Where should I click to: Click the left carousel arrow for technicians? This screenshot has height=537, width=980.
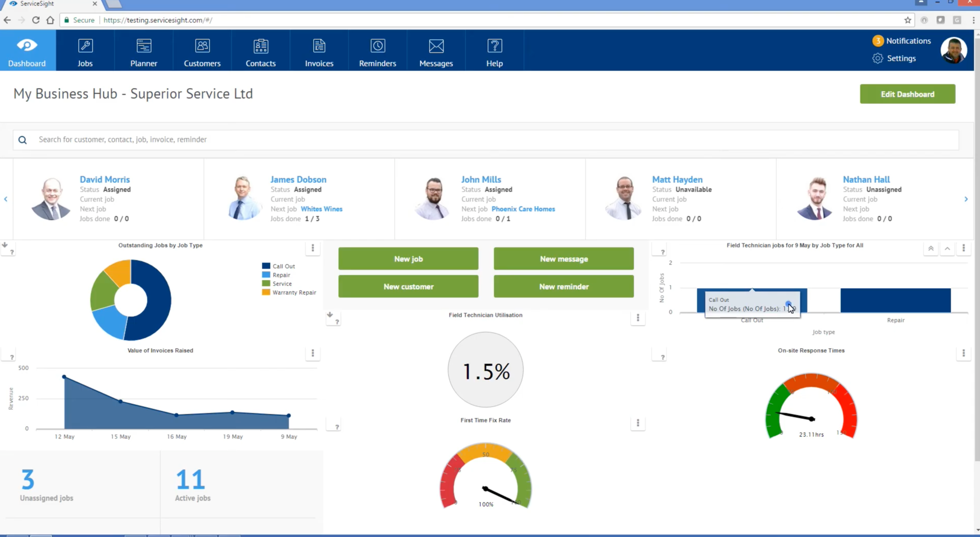click(5, 199)
